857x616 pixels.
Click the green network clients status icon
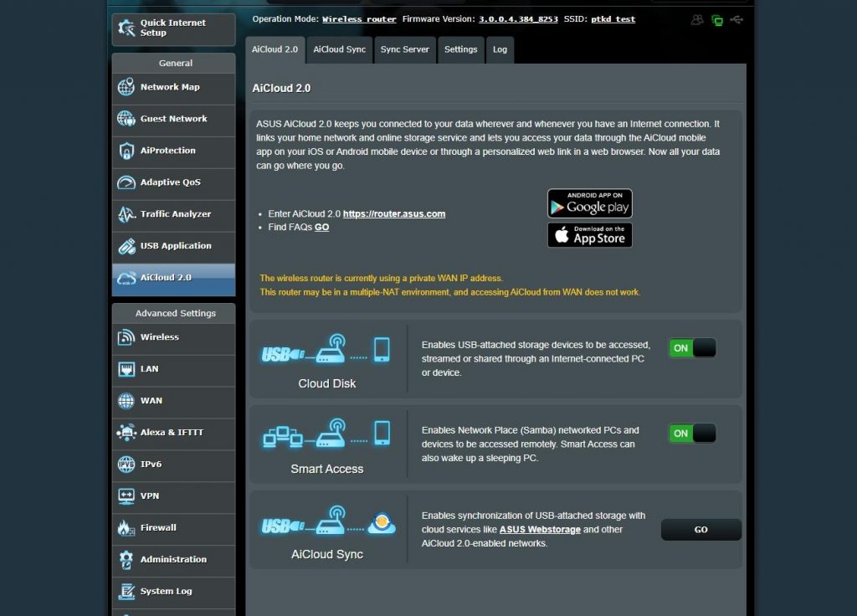717,20
